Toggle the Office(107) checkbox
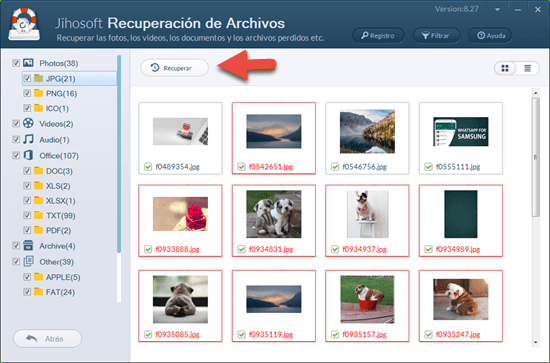 click(x=16, y=155)
